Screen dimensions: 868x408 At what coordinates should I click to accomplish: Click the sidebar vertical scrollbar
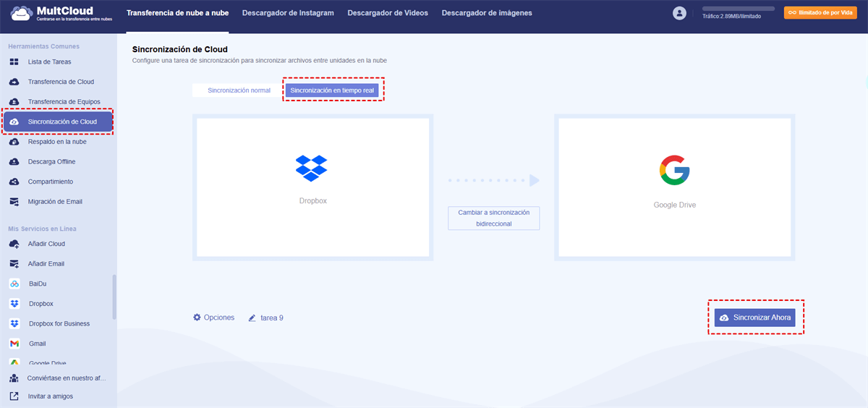coord(114,297)
